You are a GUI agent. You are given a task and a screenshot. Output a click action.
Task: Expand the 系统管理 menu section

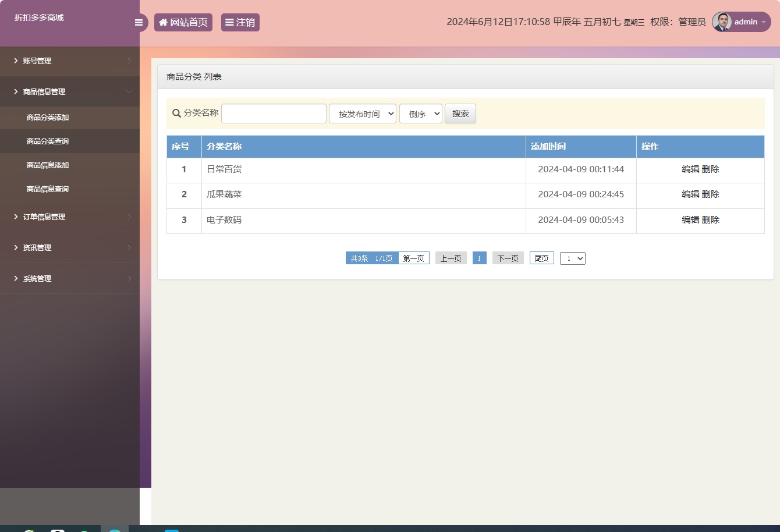(37, 278)
